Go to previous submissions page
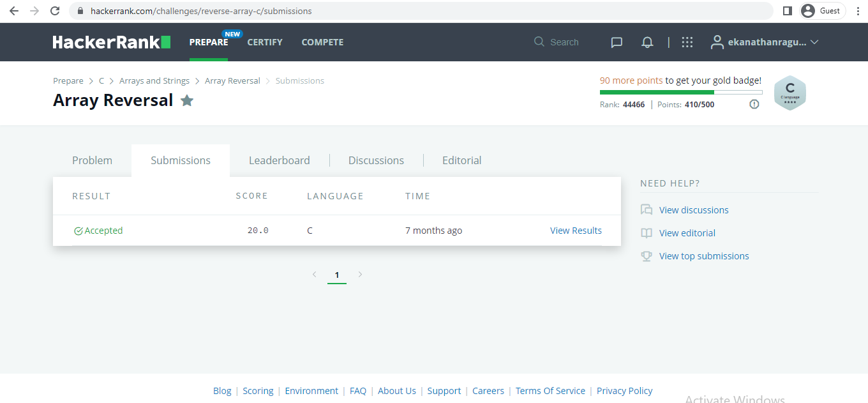 (314, 275)
